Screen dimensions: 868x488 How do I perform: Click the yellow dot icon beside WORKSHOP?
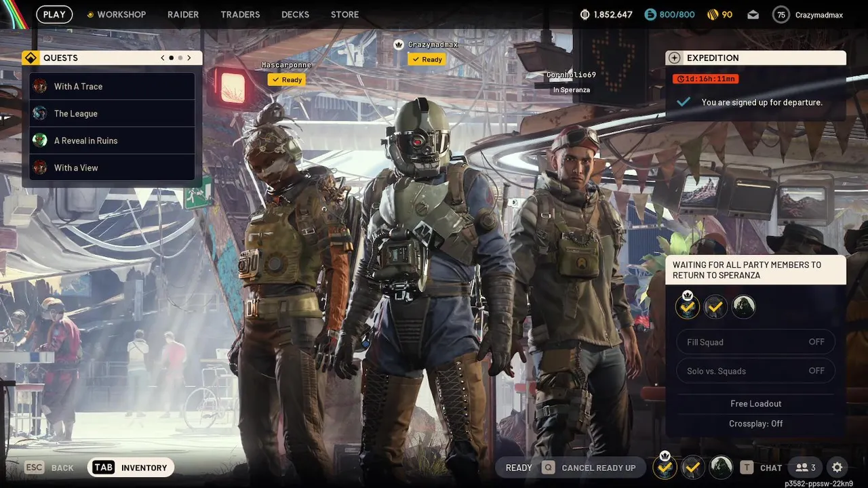click(x=90, y=14)
